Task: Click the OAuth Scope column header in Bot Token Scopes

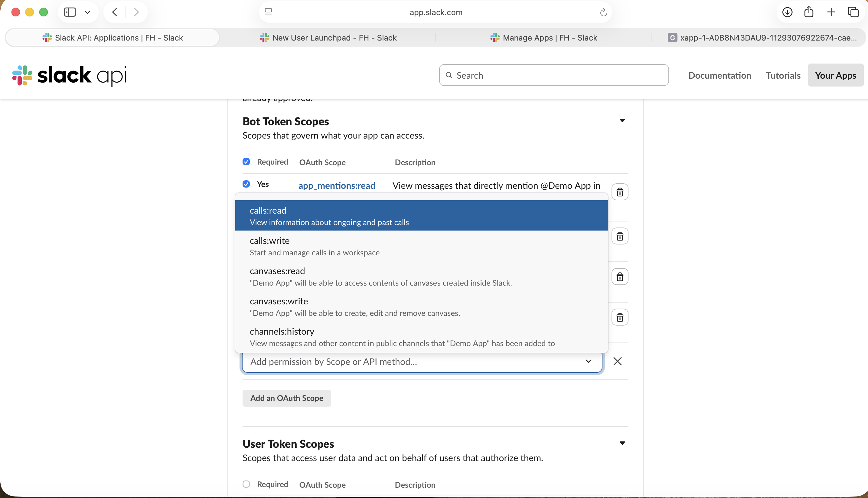Action: (322, 162)
